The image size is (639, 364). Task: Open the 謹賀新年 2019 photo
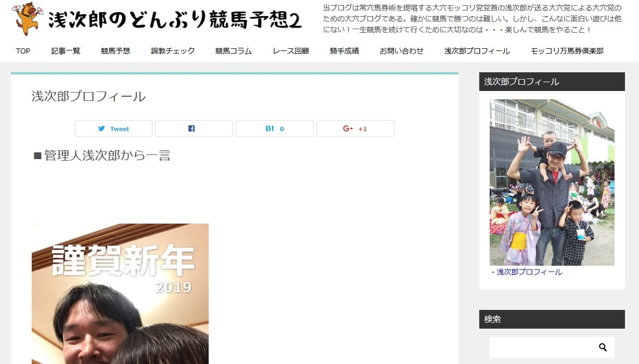(120, 294)
